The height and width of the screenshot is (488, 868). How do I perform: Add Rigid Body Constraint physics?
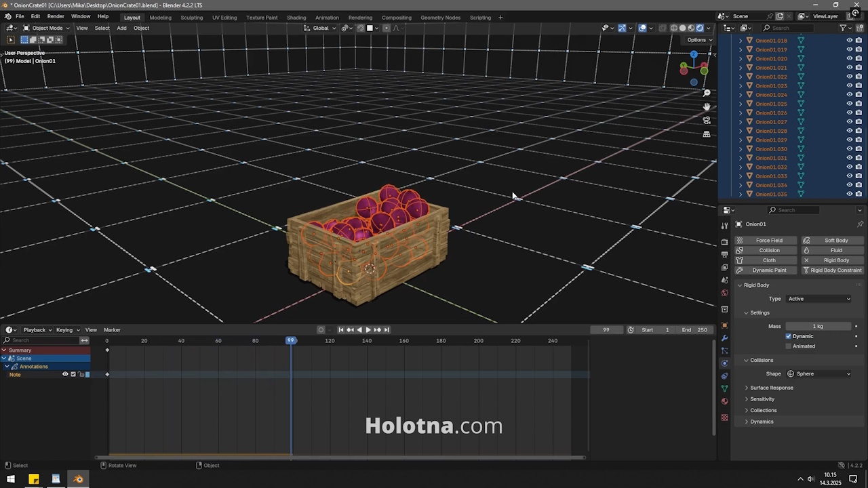pyautogui.click(x=832, y=270)
